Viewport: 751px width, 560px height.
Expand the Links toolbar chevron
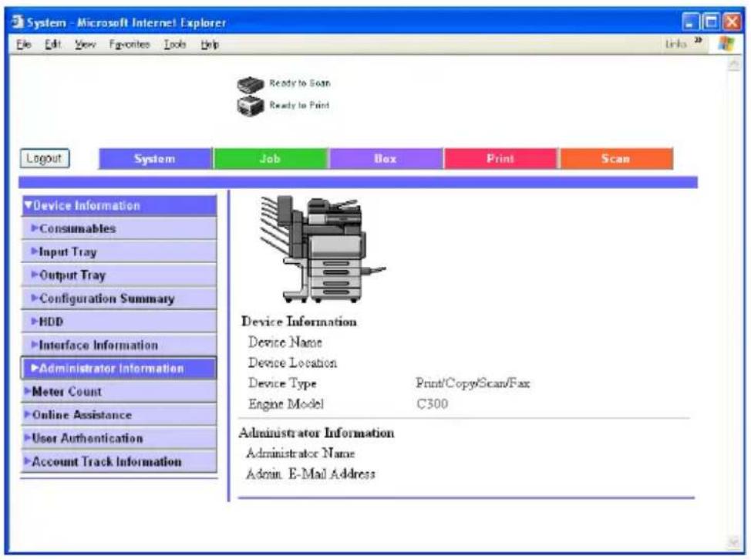coord(699,41)
